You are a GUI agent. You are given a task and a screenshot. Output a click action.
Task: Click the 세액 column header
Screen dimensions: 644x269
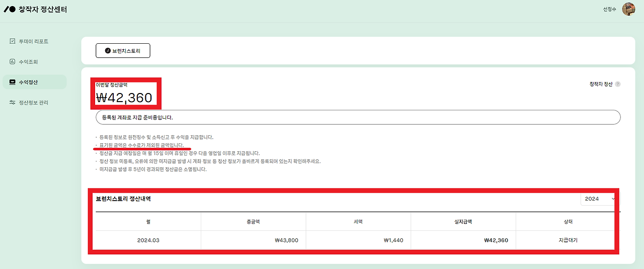pyautogui.click(x=358, y=221)
